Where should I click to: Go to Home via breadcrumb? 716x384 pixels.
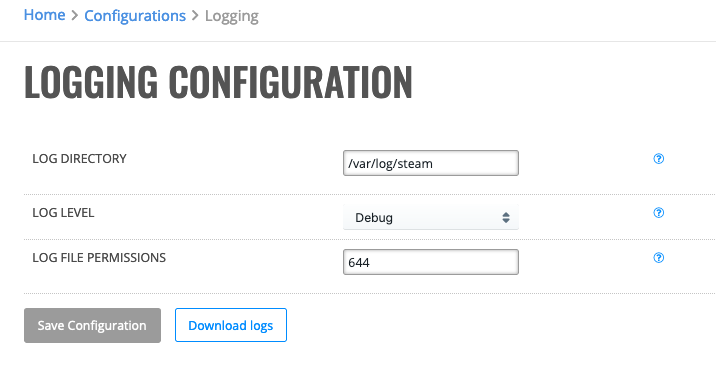tap(44, 15)
